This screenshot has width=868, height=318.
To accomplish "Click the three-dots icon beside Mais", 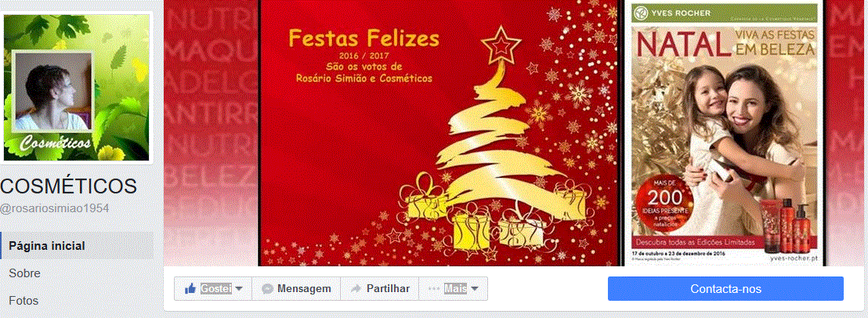I will click(x=435, y=289).
